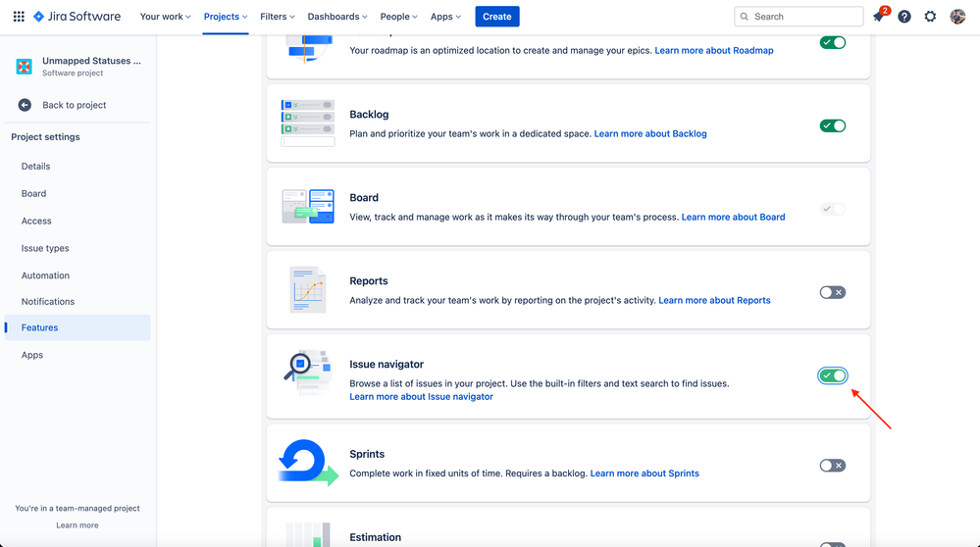Open the help question mark icon
Screen dimensions: 980x547
point(904,17)
